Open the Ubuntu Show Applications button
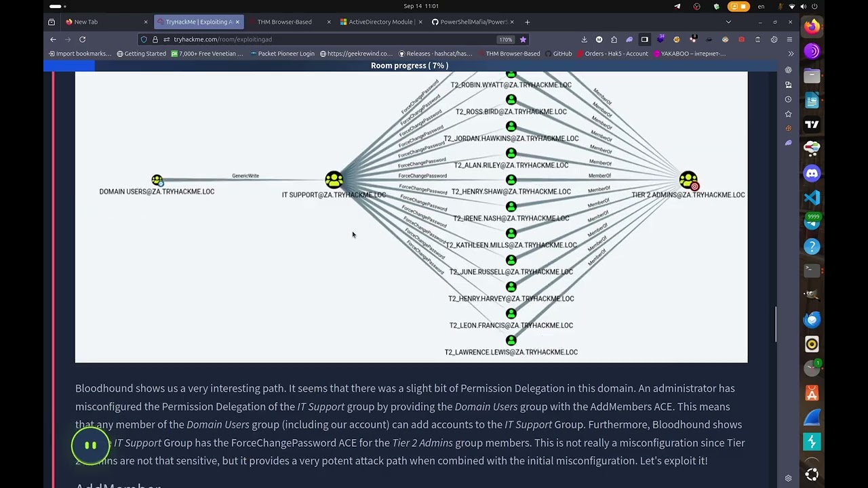868x488 pixels. coord(812,474)
